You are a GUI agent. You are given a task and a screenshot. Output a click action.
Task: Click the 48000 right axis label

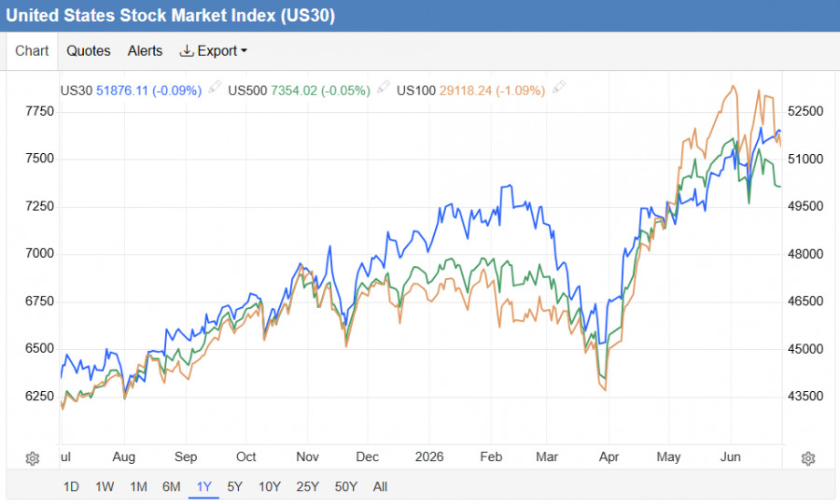(805, 253)
